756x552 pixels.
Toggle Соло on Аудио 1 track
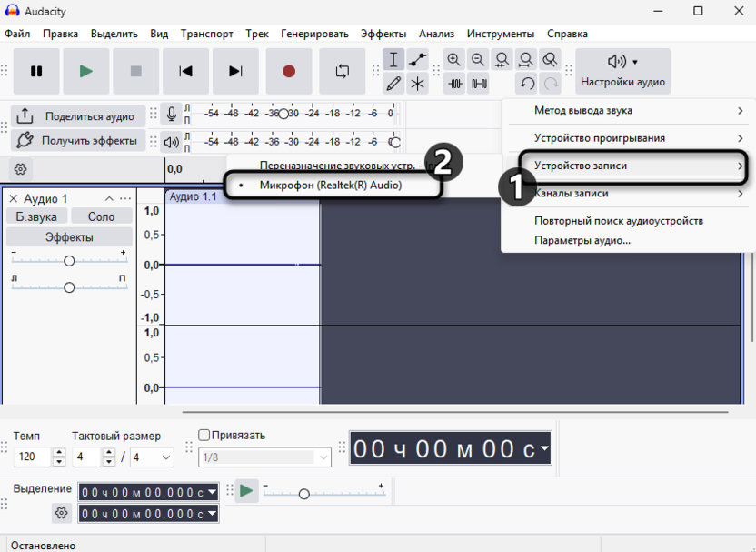coord(101,216)
